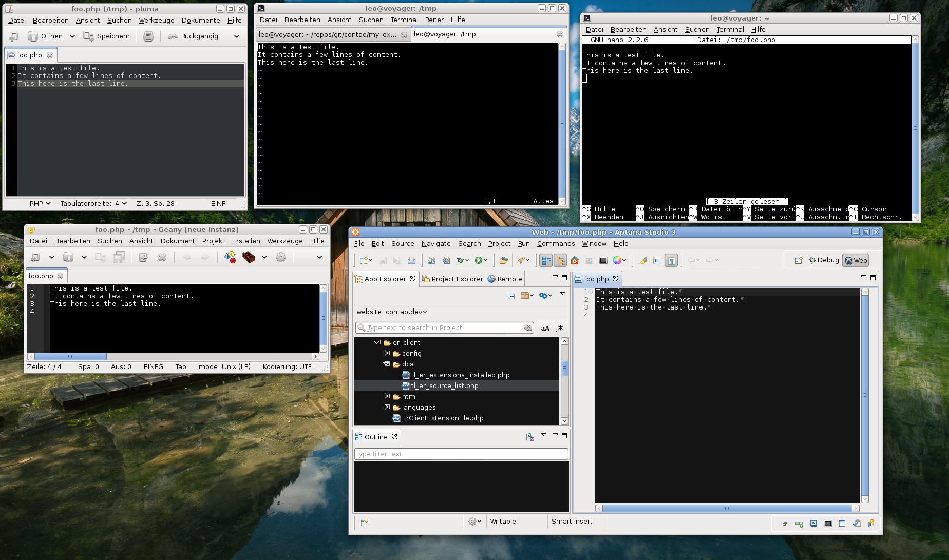Open Commands menu in Aptana
This screenshot has width=949, height=560.
[x=556, y=243]
